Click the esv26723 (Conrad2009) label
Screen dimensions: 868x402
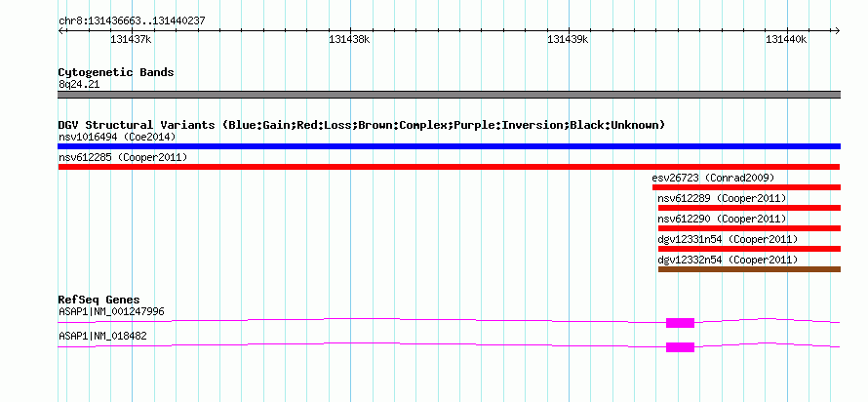[713, 178]
